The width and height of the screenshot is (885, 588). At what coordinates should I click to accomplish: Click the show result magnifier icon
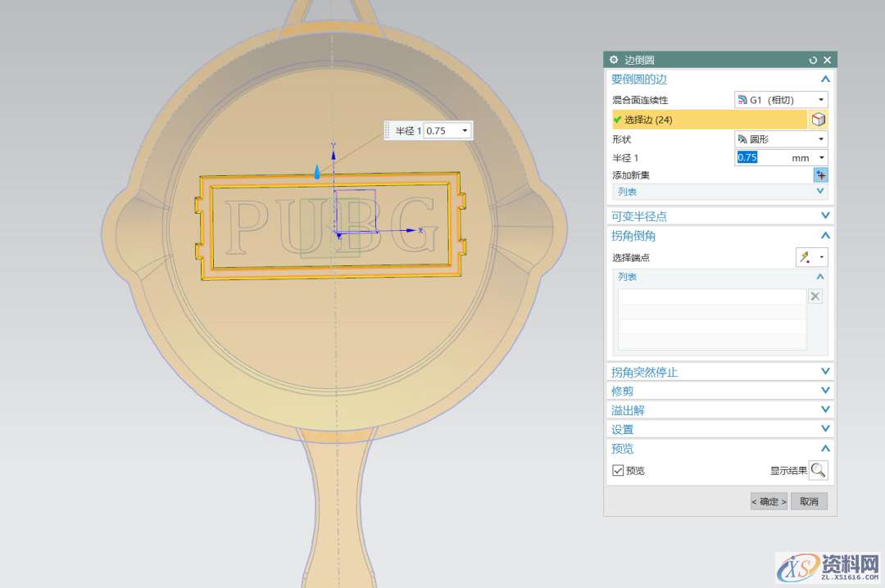click(818, 470)
